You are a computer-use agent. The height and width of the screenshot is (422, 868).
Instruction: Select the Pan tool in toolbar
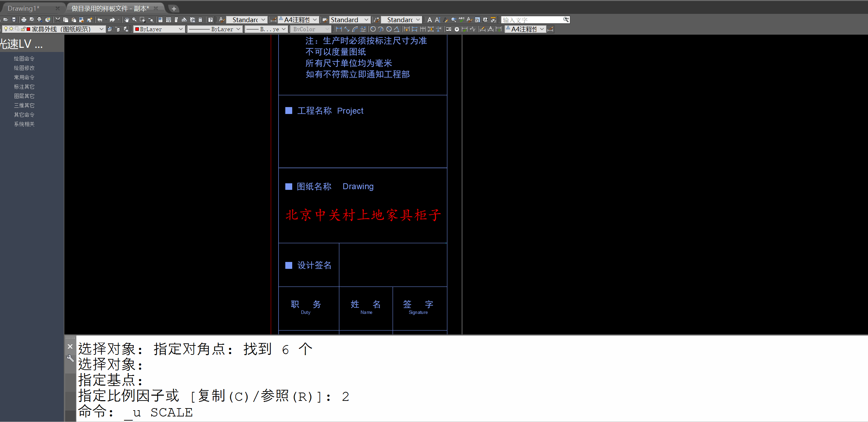pos(127,20)
